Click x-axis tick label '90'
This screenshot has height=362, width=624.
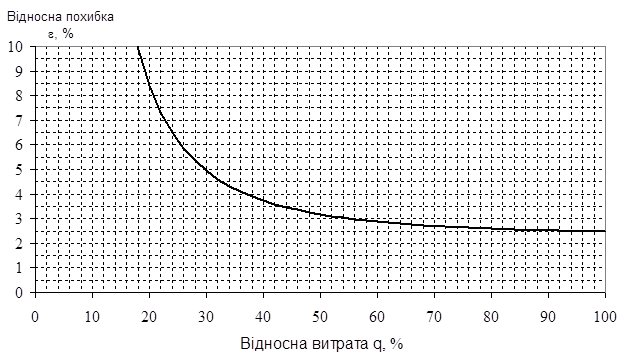[548, 317]
